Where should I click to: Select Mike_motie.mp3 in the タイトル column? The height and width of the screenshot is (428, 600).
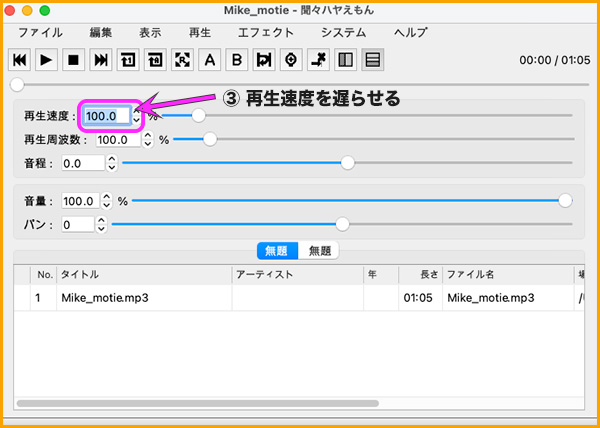pyautogui.click(x=104, y=298)
